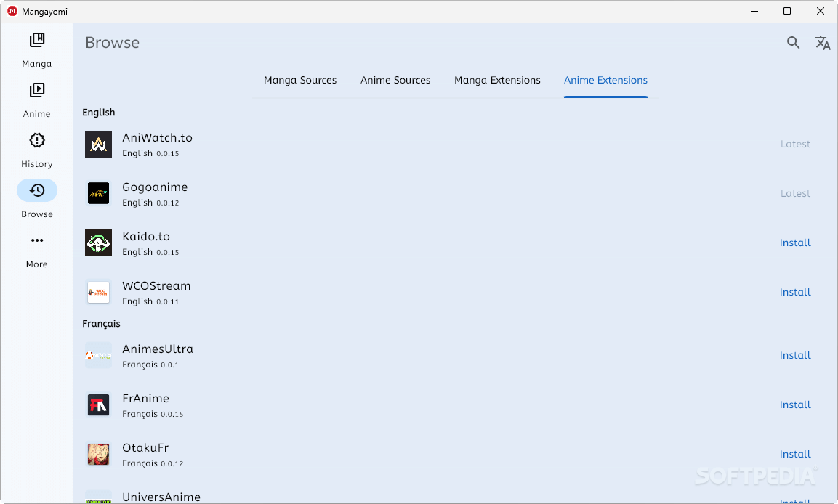Click the Français section header

102,324
